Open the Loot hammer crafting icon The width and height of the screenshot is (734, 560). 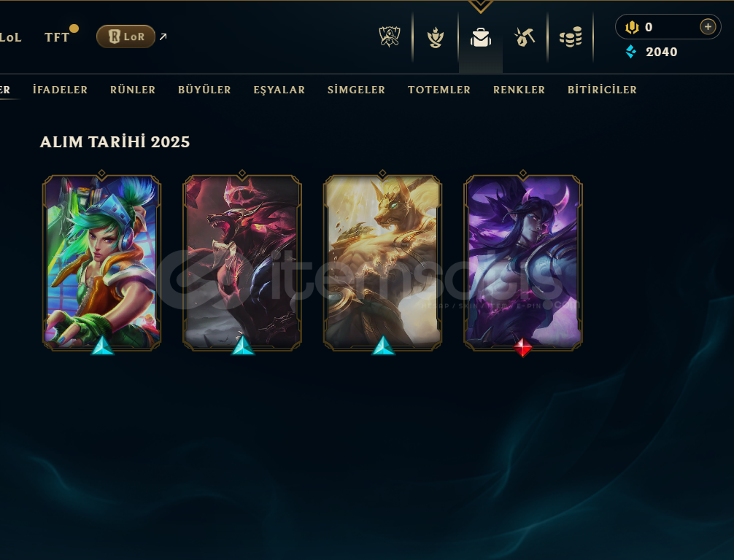(x=525, y=37)
